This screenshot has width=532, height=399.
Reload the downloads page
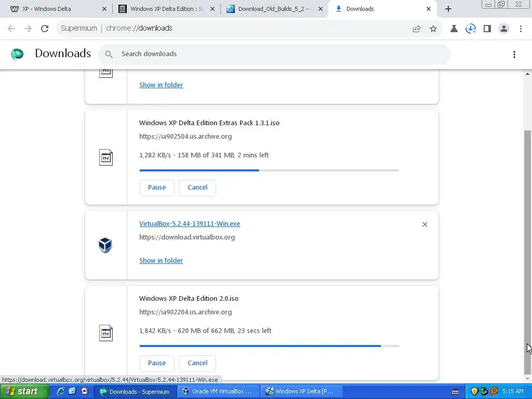45,29
